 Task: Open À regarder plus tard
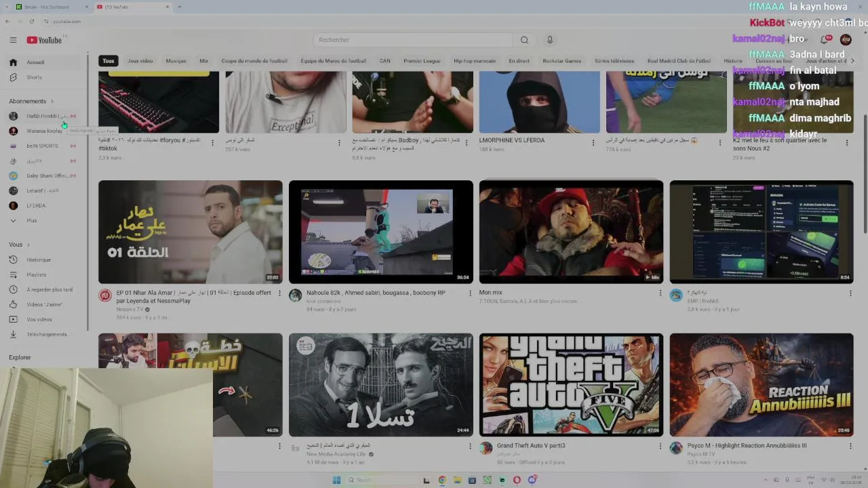(x=45, y=289)
